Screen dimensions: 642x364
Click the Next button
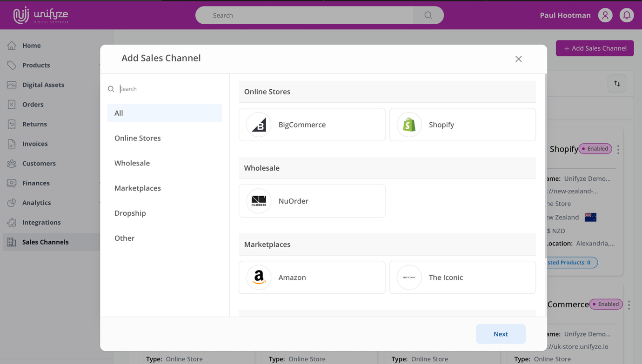pos(501,334)
